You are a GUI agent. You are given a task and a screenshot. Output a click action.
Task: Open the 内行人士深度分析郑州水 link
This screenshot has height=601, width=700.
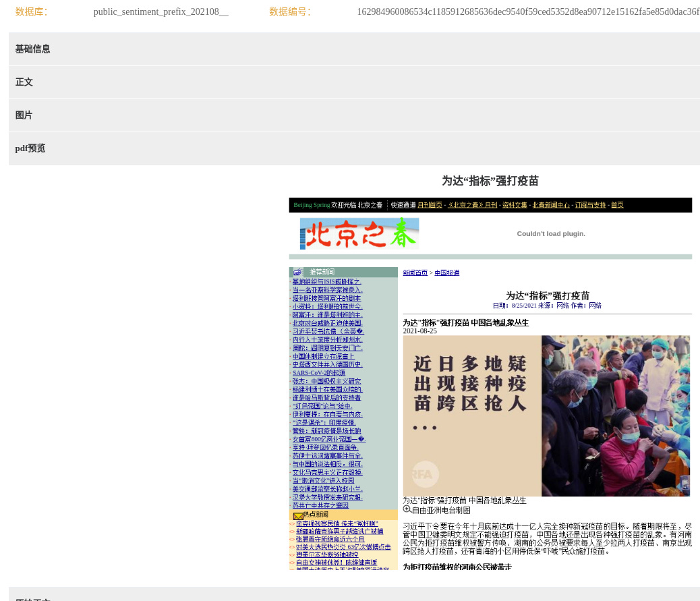(327, 340)
